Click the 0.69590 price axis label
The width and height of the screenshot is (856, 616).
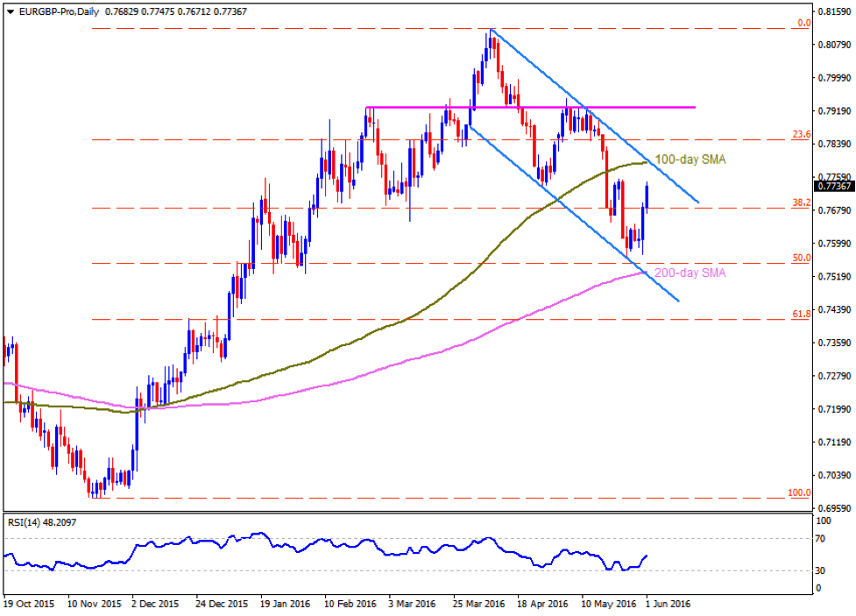pyautogui.click(x=834, y=508)
